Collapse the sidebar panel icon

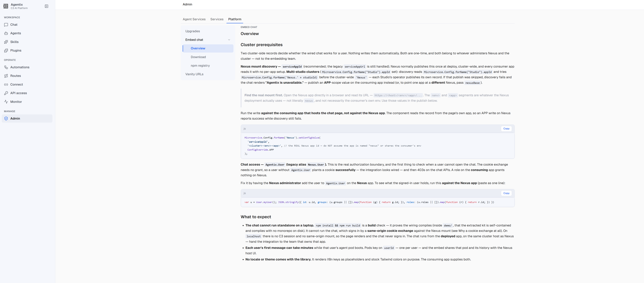(x=46, y=6)
